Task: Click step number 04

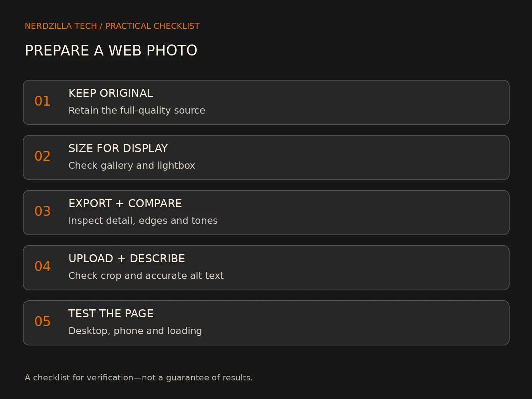Action: 43,266
